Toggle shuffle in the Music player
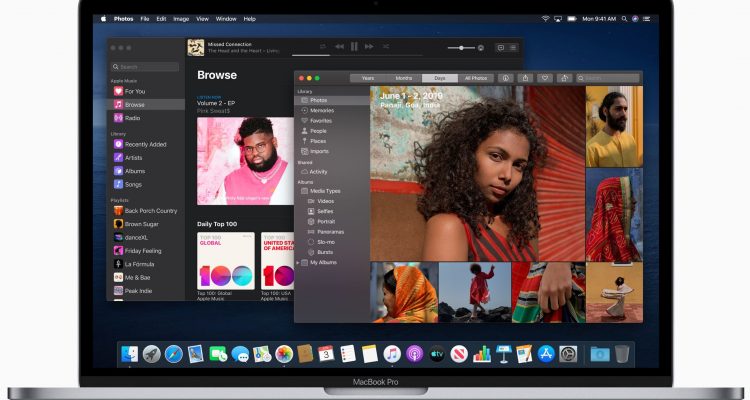Image resolution: width=750 pixels, height=400 pixels. tap(386, 46)
